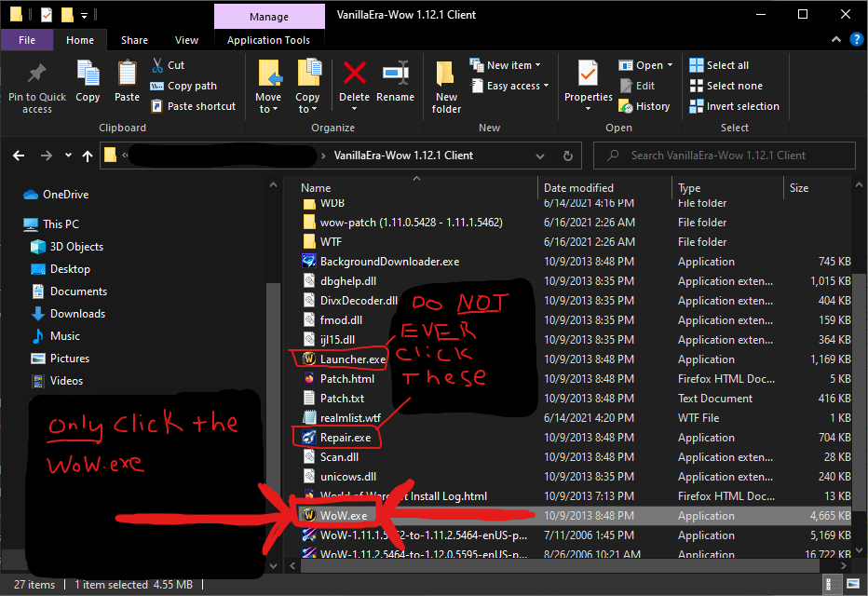Sort files by Type column header
Image resolution: width=868 pixels, height=596 pixels.
[x=728, y=188]
